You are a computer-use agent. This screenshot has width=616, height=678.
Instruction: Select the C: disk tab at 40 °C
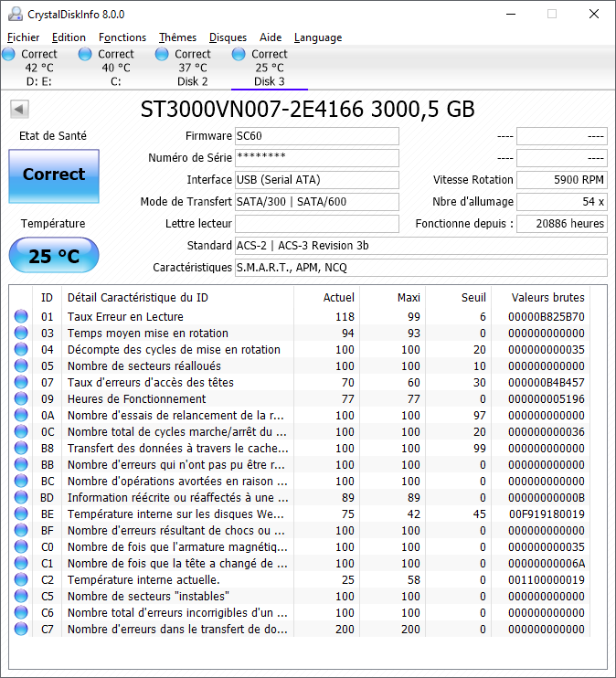tap(115, 68)
